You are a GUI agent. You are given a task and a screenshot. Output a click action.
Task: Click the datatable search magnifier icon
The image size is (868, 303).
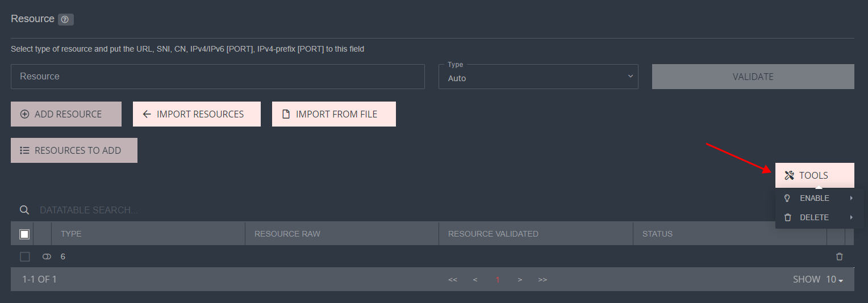(x=24, y=210)
